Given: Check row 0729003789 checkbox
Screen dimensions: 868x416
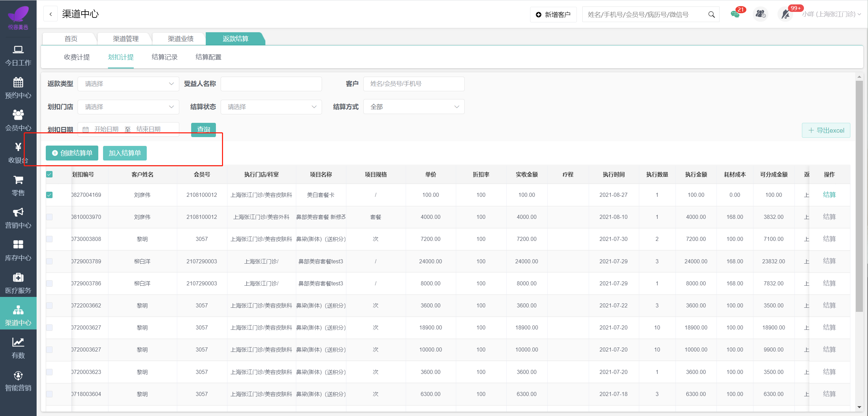Looking at the screenshot, I should coord(49,261).
